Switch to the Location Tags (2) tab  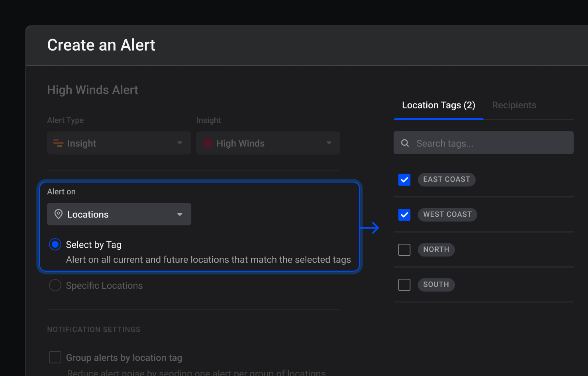pyautogui.click(x=439, y=105)
